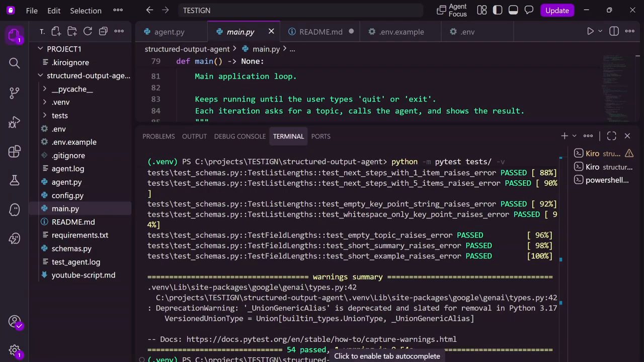Switch to Agent Focus mode
Viewport: 644px width, 362px height.
[452, 10]
